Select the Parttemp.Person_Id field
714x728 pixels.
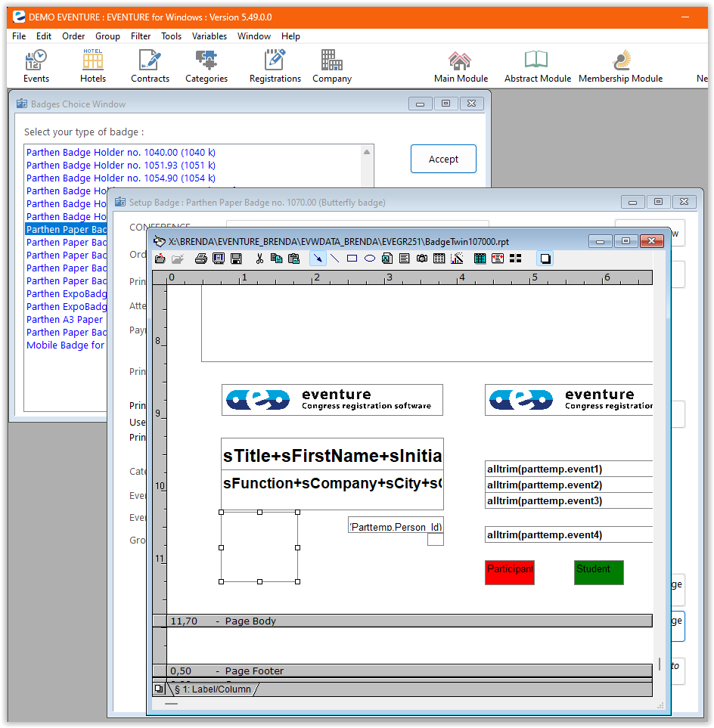tap(396, 525)
